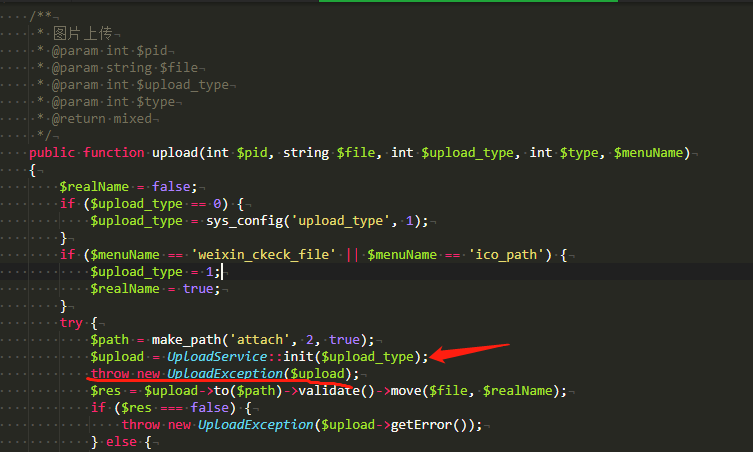Click the '@return mixed' comment line

pyautogui.click(x=102, y=119)
